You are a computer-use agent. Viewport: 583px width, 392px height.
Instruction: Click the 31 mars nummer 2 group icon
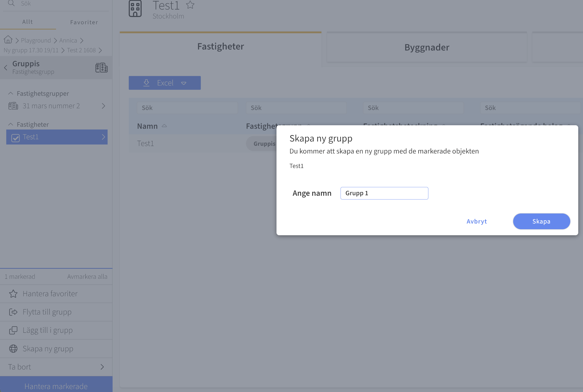pyautogui.click(x=13, y=106)
